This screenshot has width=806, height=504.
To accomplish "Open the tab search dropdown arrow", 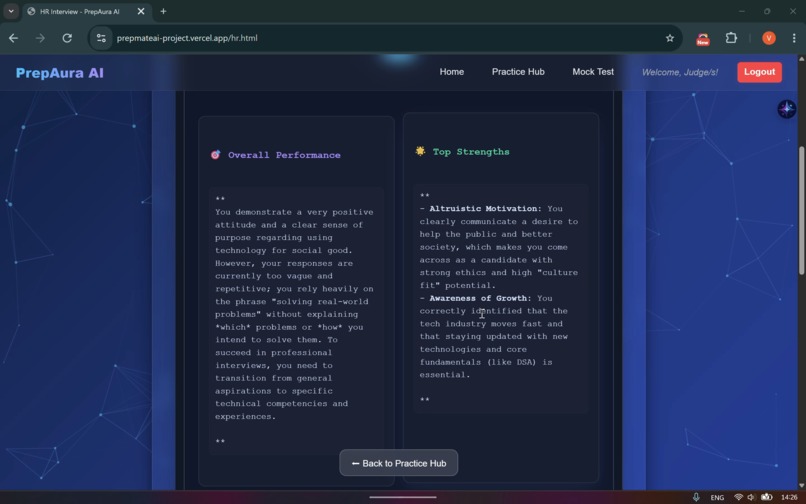I will point(11,11).
